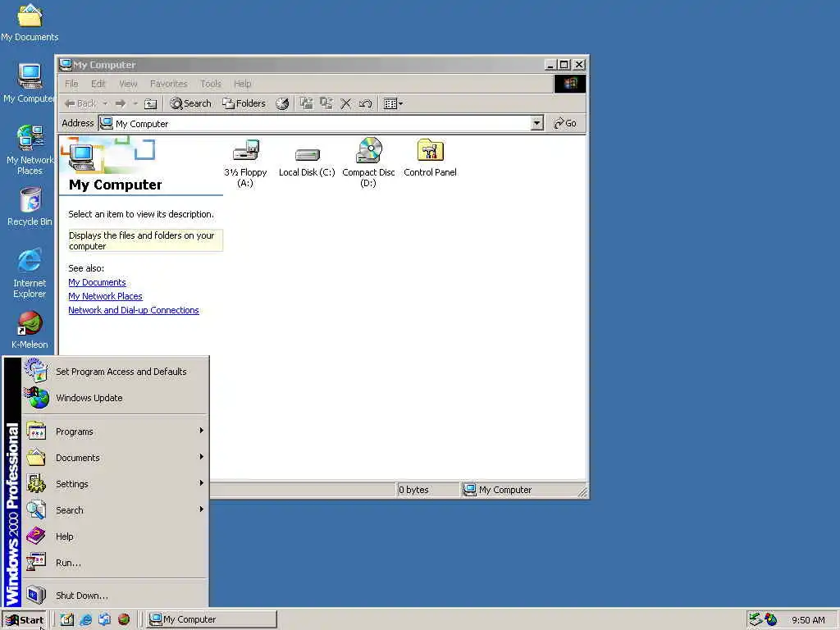
Task: Select the Recycle Bin desktop icon
Action: (30, 206)
